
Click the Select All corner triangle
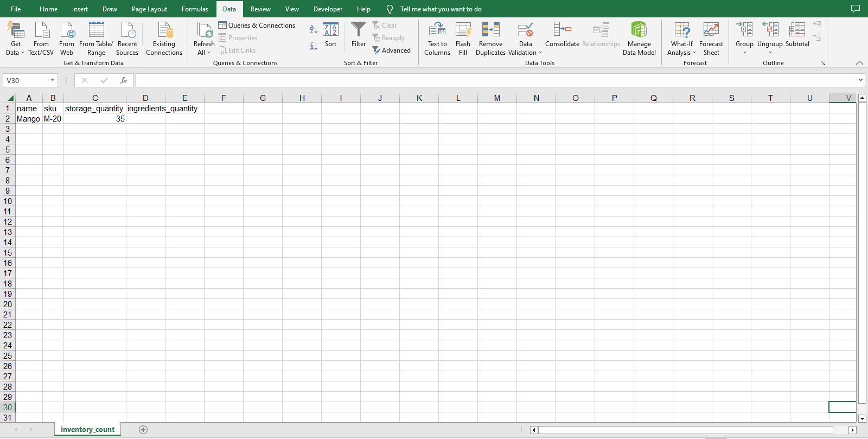pyautogui.click(x=10, y=98)
